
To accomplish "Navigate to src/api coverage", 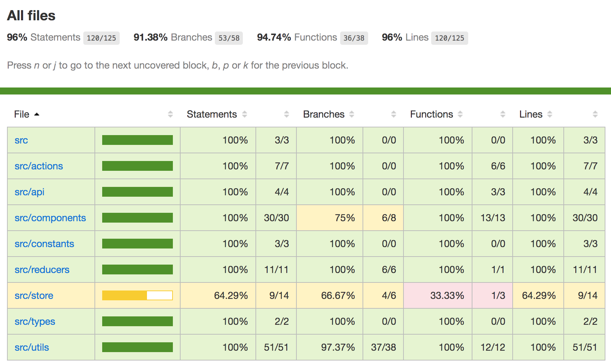I will [x=29, y=192].
